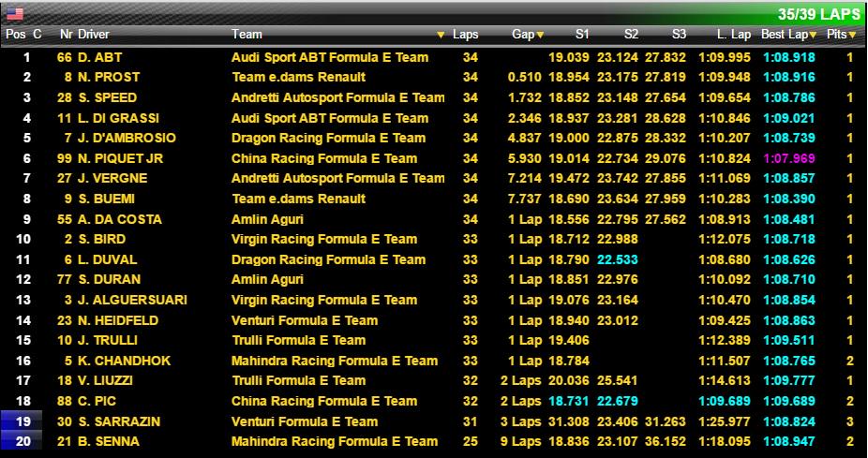The image size is (868, 458).
Task: Click the L. Lap column header
Action: (733, 35)
